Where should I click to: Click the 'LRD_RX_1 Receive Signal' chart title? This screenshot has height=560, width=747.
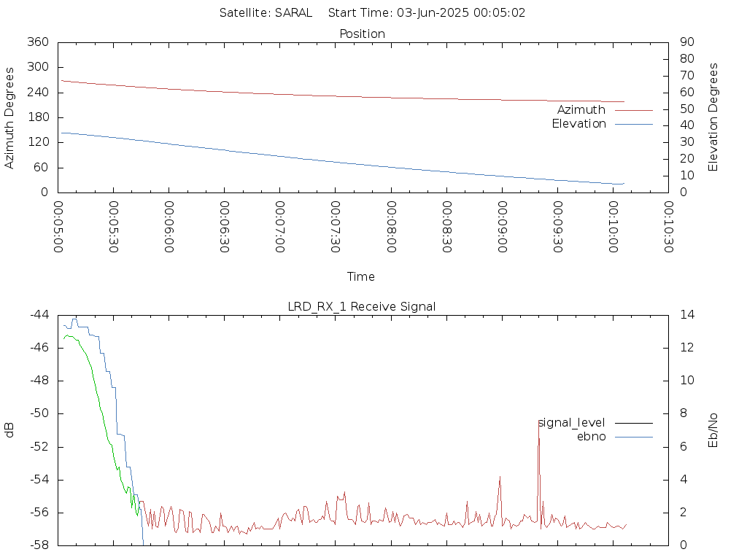pos(362,307)
